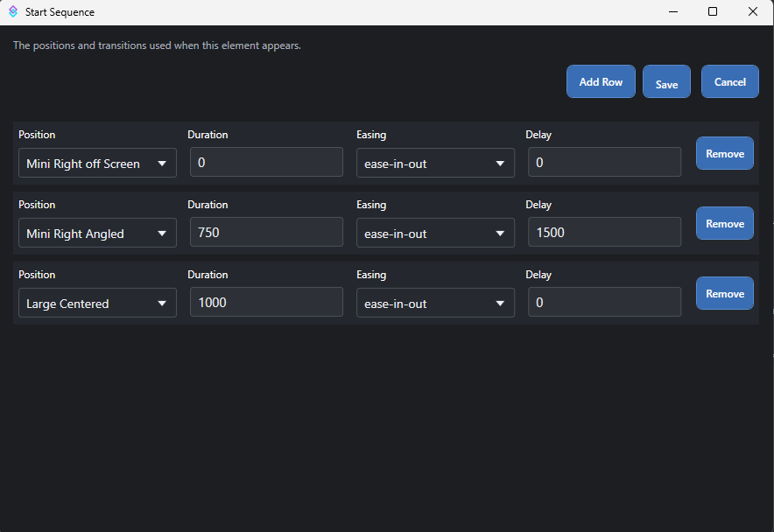This screenshot has height=532, width=774.
Task: Open the Large Centered position dropdown
Action: (x=97, y=303)
